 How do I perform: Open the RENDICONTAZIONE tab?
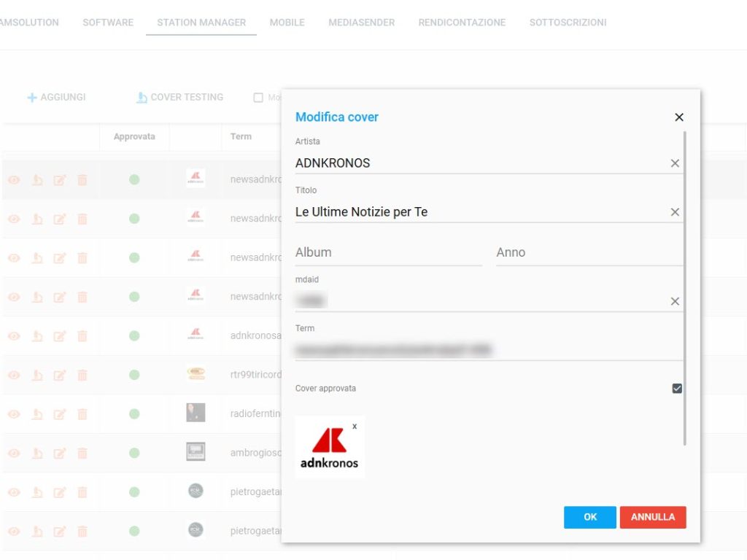point(462,23)
